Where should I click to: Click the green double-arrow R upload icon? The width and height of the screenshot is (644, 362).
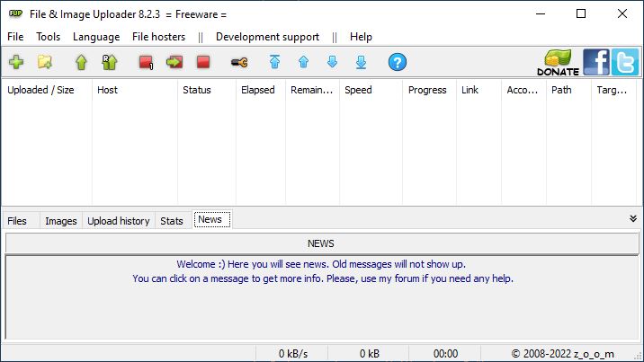pos(109,62)
